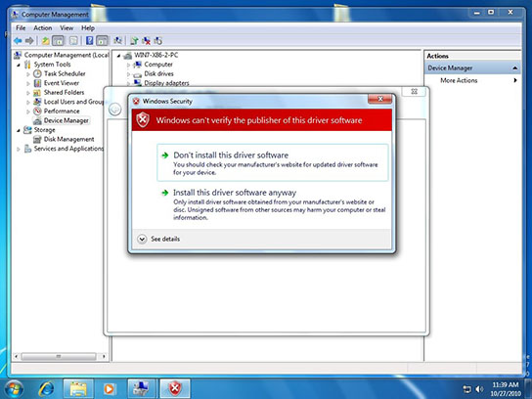
Task: Toggle the Show/Hide Action Pane toolbar button
Action: [x=102, y=41]
